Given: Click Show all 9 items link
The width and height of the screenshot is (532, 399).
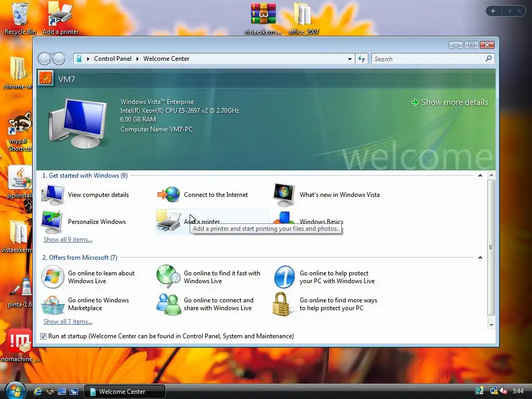Looking at the screenshot, I should (x=68, y=240).
